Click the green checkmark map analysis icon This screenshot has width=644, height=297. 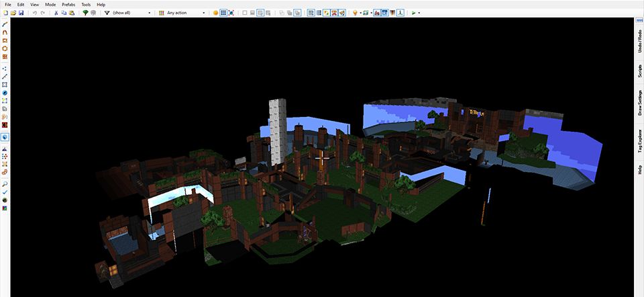tap(5, 192)
